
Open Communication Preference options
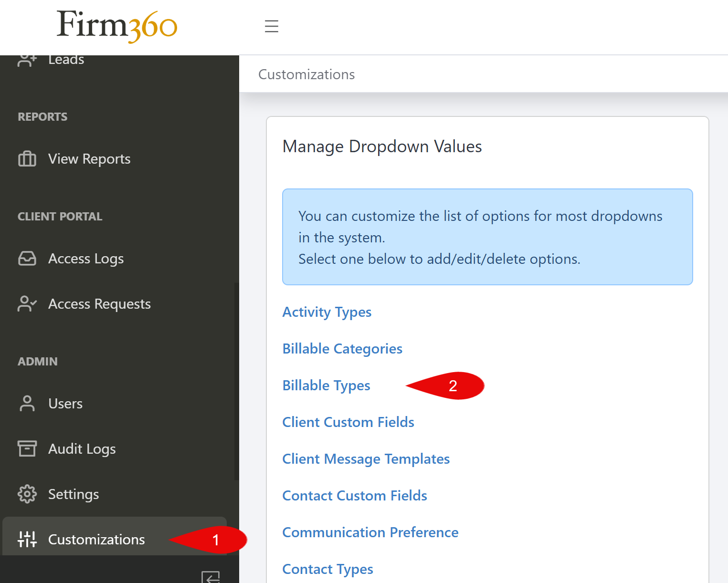(x=370, y=532)
